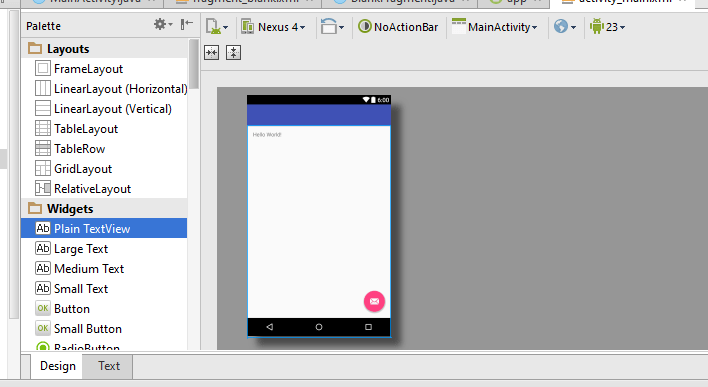708x387 pixels.
Task: Click the OK icon beside Button
Action: pos(42,308)
